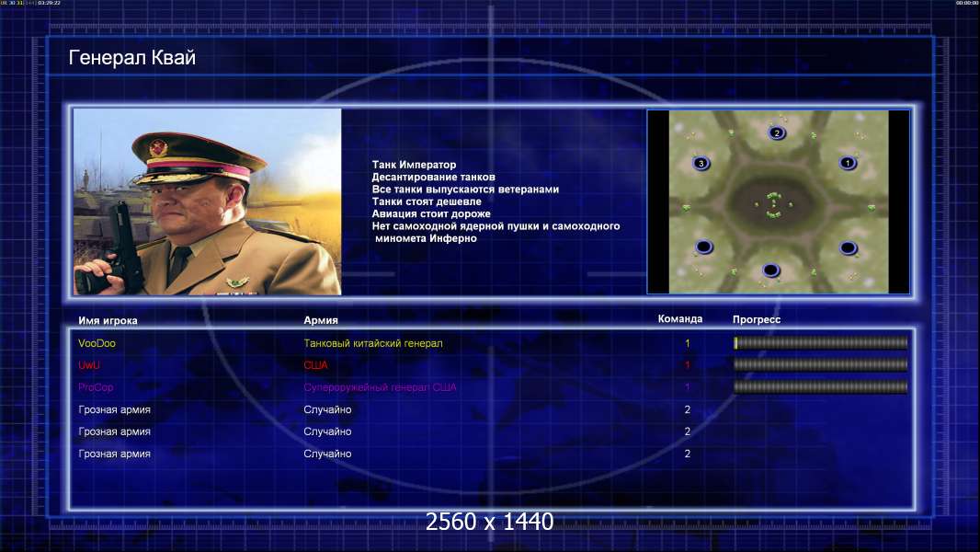Click the "Танк Император" line

click(414, 165)
